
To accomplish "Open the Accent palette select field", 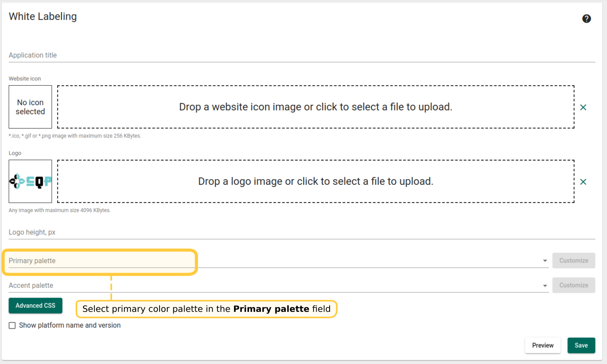I will pyautogui.click(x=275, y=286).
